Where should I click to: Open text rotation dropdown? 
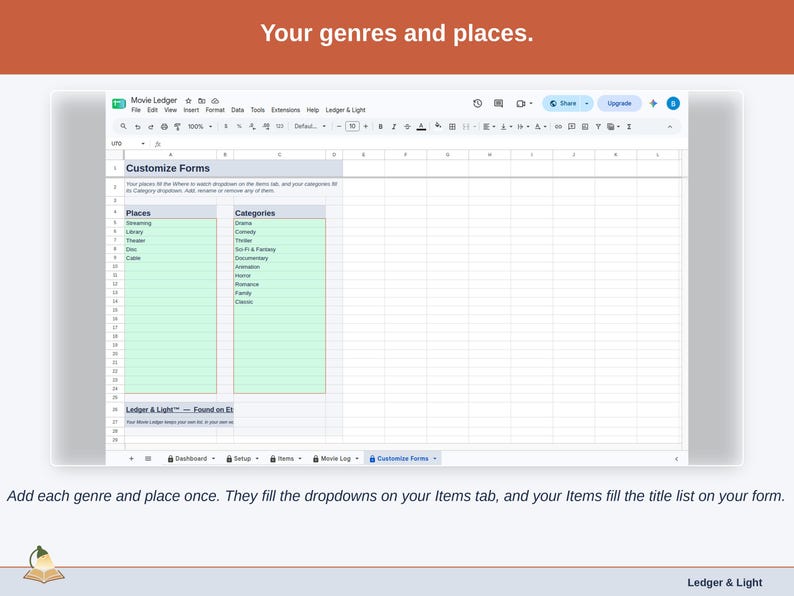click(540, 127)
